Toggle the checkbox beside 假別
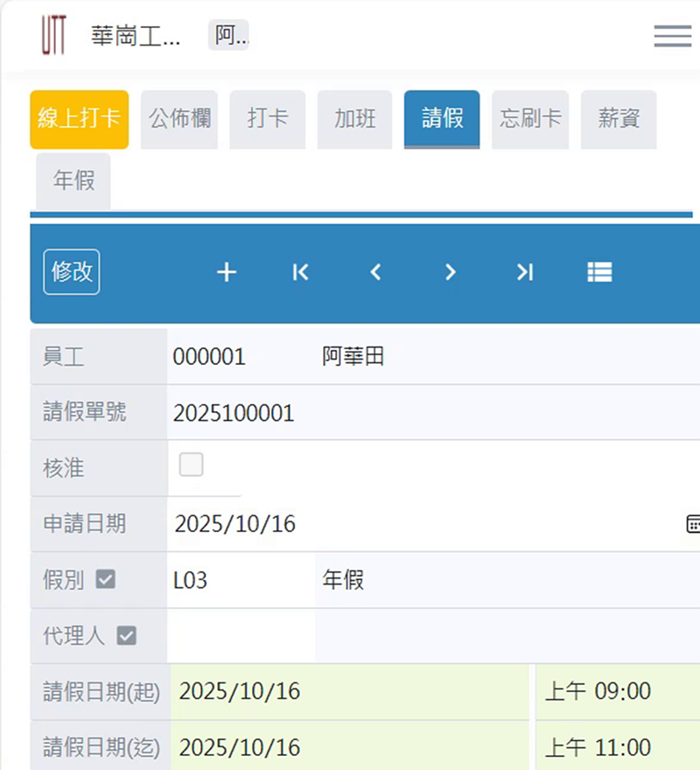The width and height of the screenshot is (700, 770). [x=106, y=579]
